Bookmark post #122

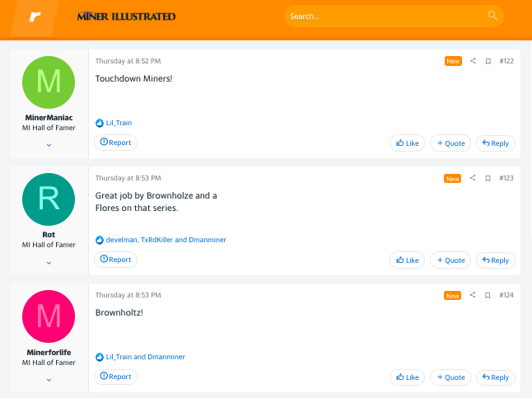click(x=488, y=61)
